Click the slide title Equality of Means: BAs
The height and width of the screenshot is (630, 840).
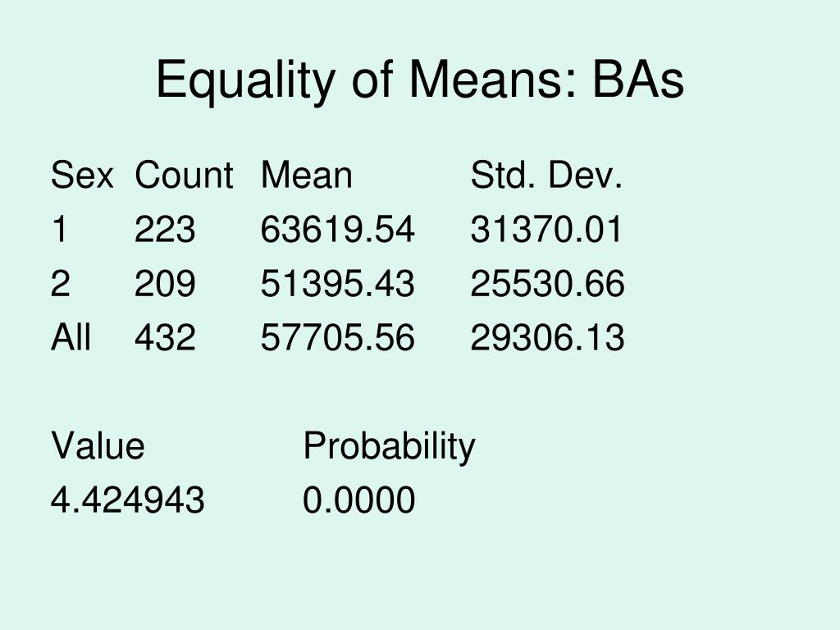420,81
